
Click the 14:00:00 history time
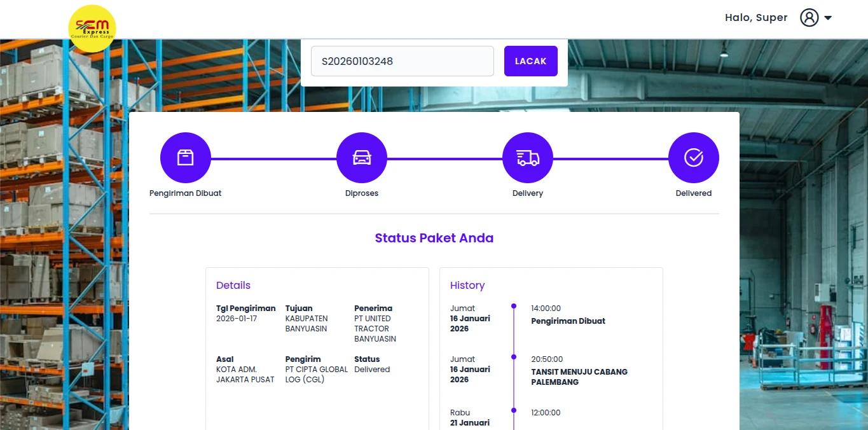coord(546,309)
